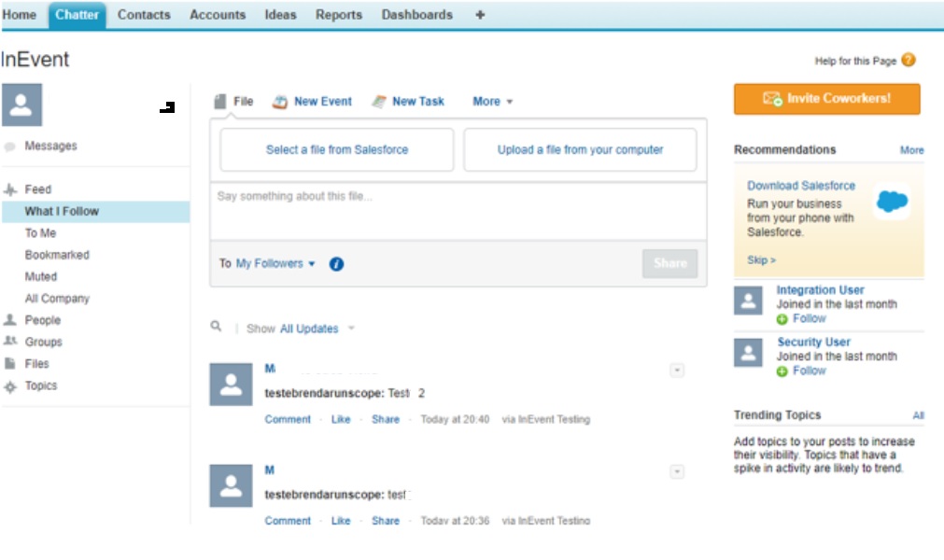Select All Company feed filter
Viewport: 944px width, 560px height.
[x=57, y=299]
